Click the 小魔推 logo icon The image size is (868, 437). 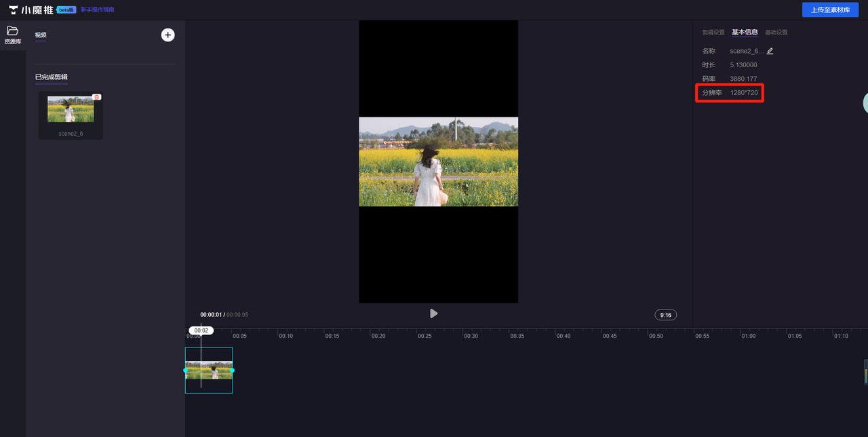(x=14, y=10)
